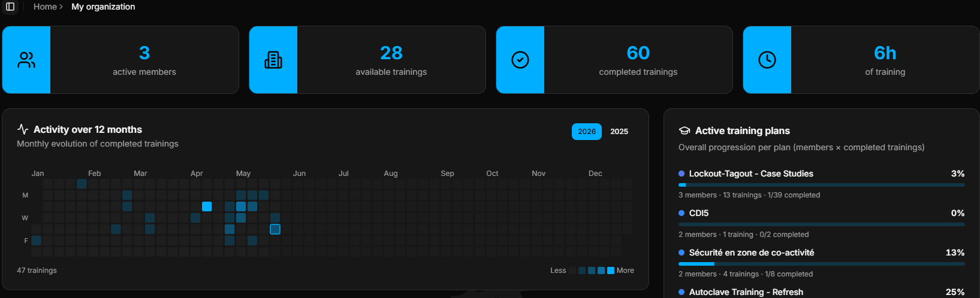Click the Active training plans heading
This screenshot has height=298, width=980.
743,130
